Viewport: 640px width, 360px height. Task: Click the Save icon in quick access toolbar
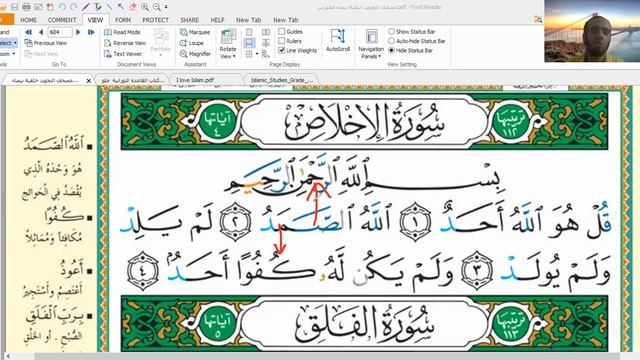click(x=15, y=7)
